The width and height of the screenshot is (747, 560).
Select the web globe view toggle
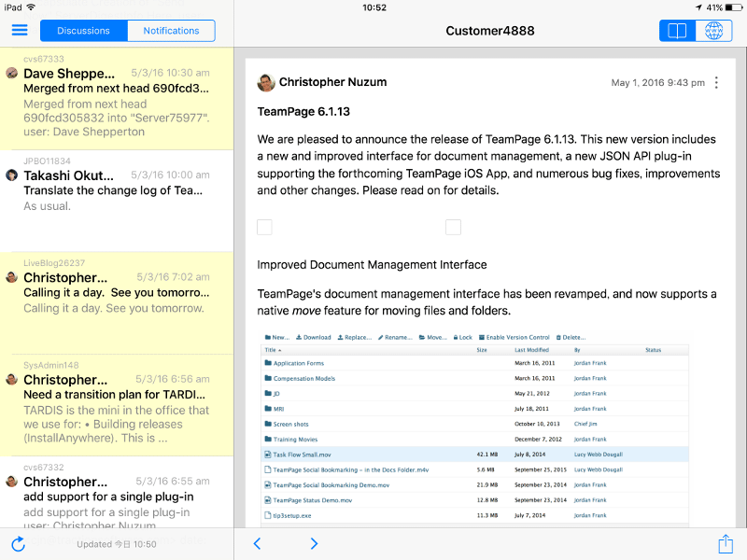point(713,31)
